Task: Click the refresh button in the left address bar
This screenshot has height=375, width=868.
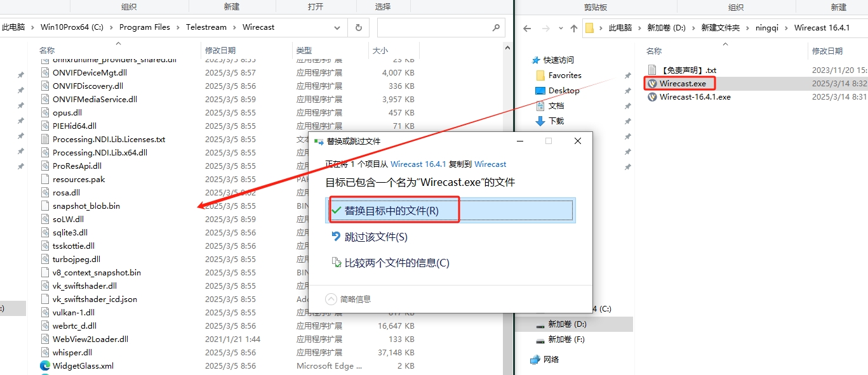Action: click(x=359, y=28)
